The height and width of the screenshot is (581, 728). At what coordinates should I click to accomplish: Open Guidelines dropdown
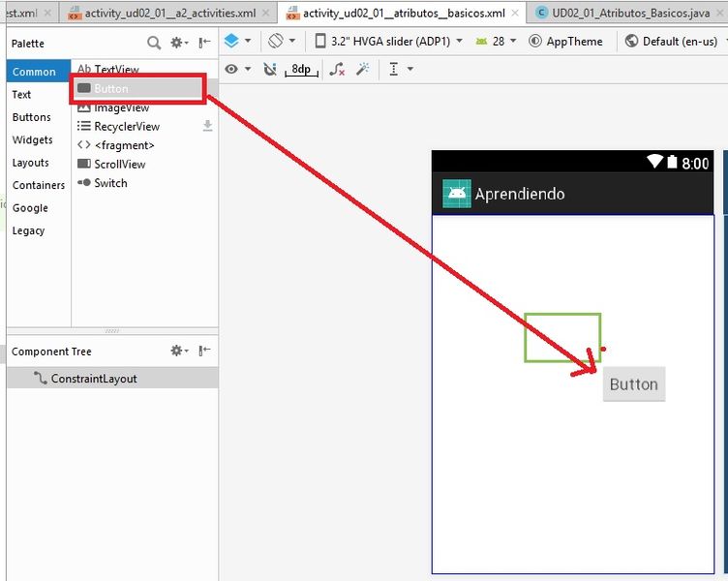tap(401, 69)
